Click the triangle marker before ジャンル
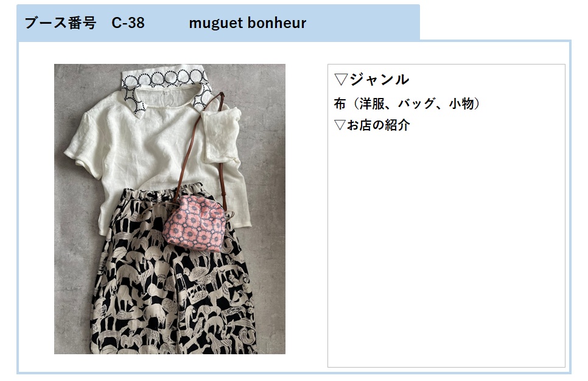The width and height of the screenshot is (588, 381). click(341, 80)
